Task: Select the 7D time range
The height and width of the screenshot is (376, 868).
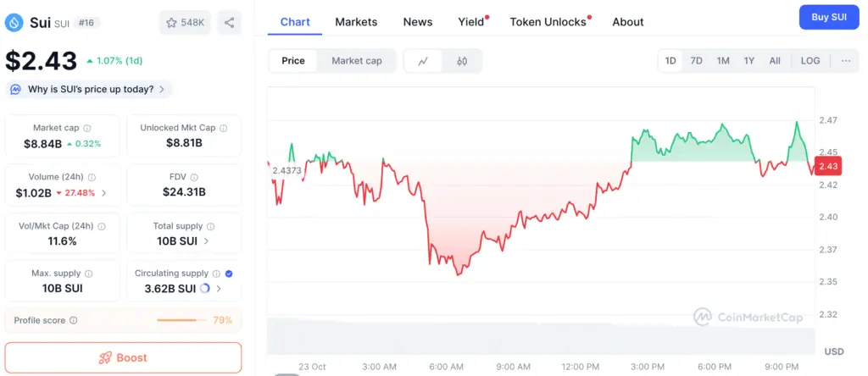Action: point(696,61)
